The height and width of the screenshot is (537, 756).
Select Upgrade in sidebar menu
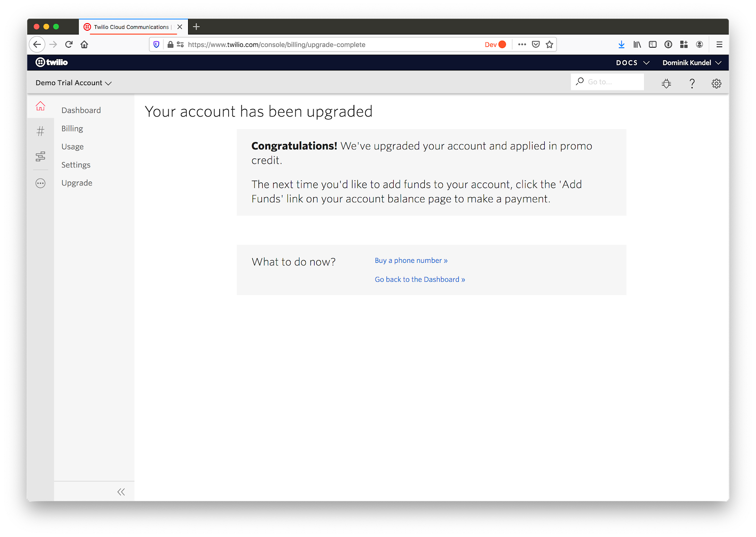pyautogui.click(x=77, y=183)
